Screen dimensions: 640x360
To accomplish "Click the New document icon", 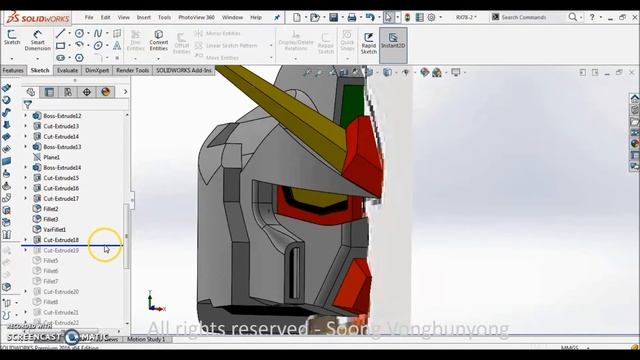I will pos(297,17).
